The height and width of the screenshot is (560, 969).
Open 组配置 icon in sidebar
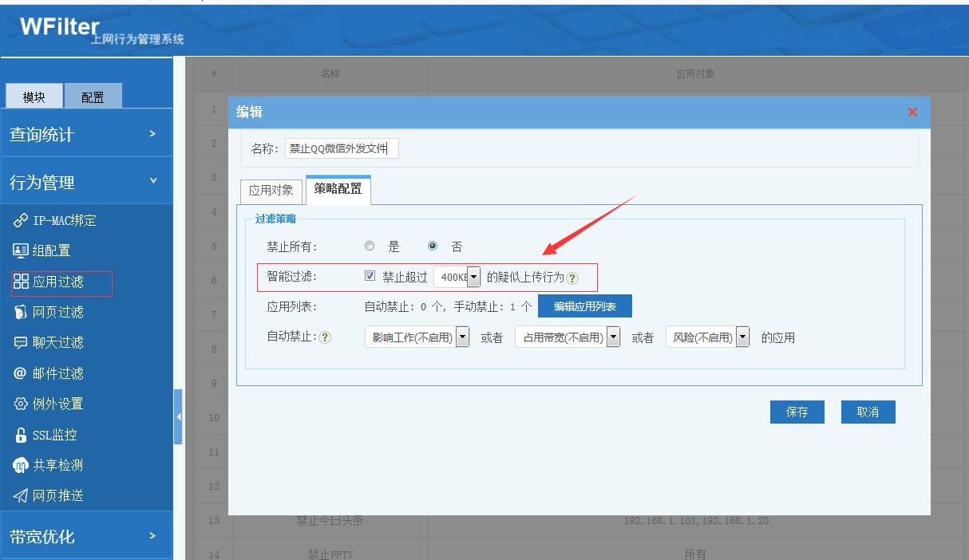21,250
